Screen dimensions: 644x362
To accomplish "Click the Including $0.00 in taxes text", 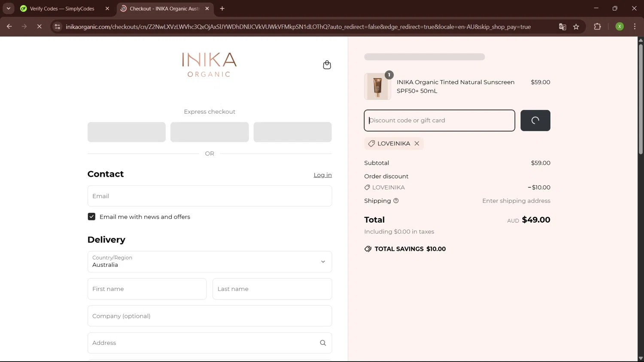I will click(x=399, y=232).
